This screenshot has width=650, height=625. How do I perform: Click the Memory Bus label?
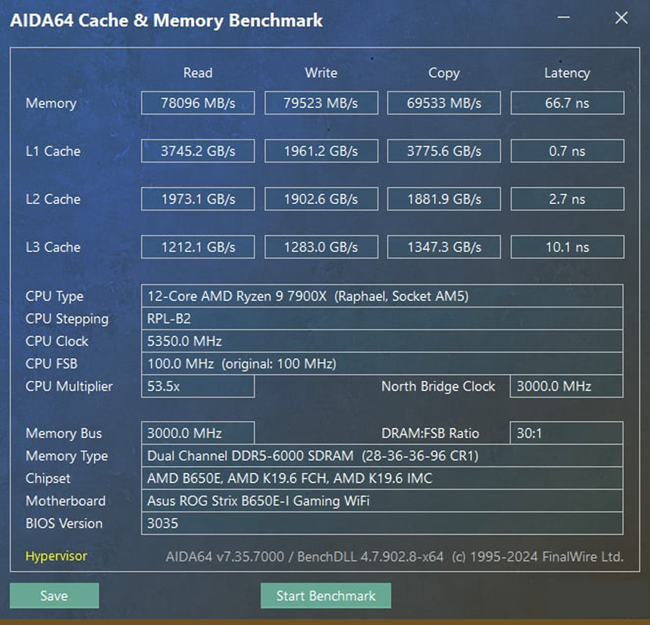tap(63, 433)
